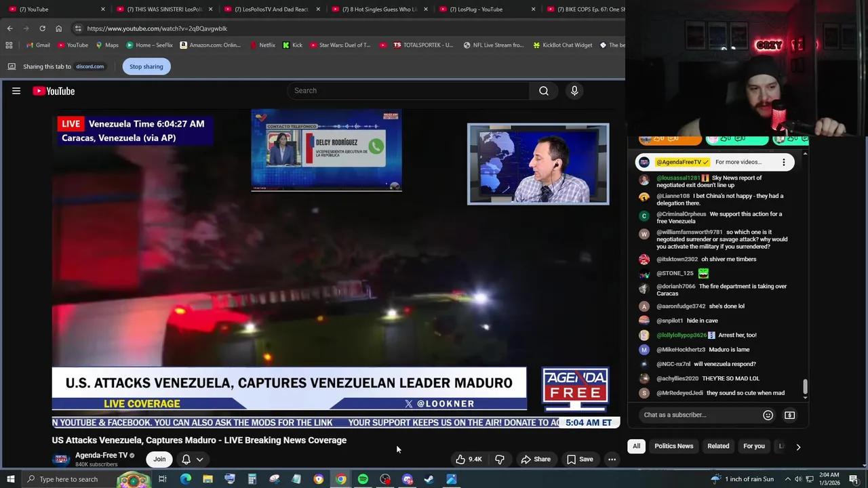The height and width of the screenshot is (488, 868).
Task: Open the Agenda-Free TV channel name
Action: pos(101,455)
